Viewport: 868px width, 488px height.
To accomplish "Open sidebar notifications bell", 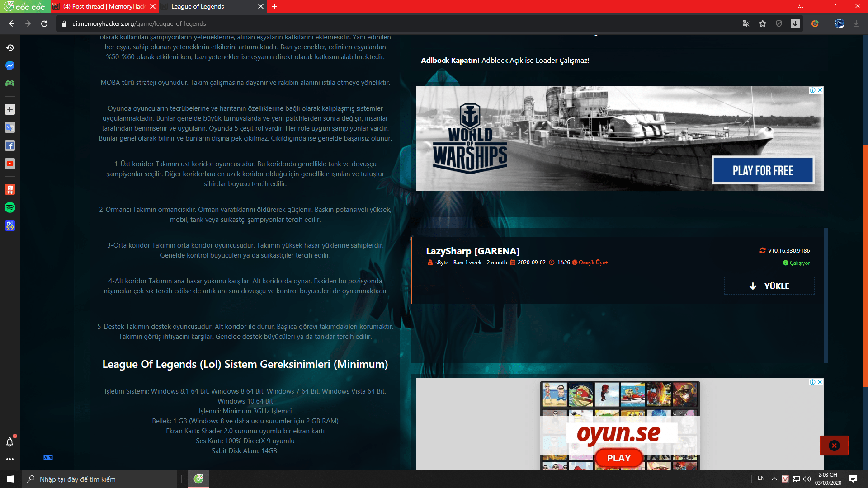I will (10, 441).
